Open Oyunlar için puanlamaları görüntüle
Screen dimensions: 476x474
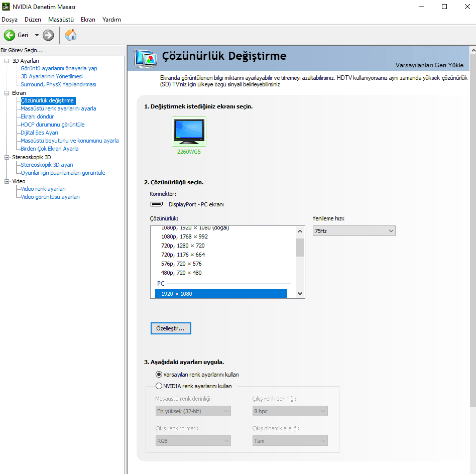point(63,173)
